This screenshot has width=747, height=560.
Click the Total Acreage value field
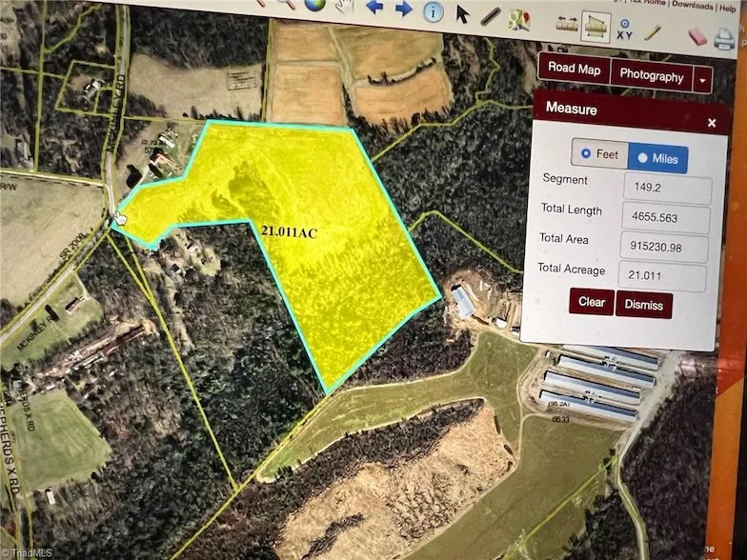(x=665, y=277)
